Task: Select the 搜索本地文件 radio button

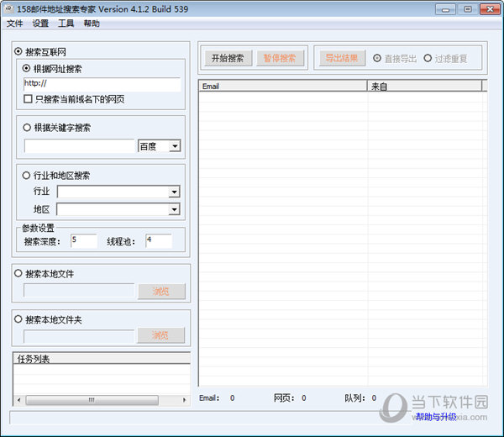Action: pyautogui.click(x=18, y=273)
